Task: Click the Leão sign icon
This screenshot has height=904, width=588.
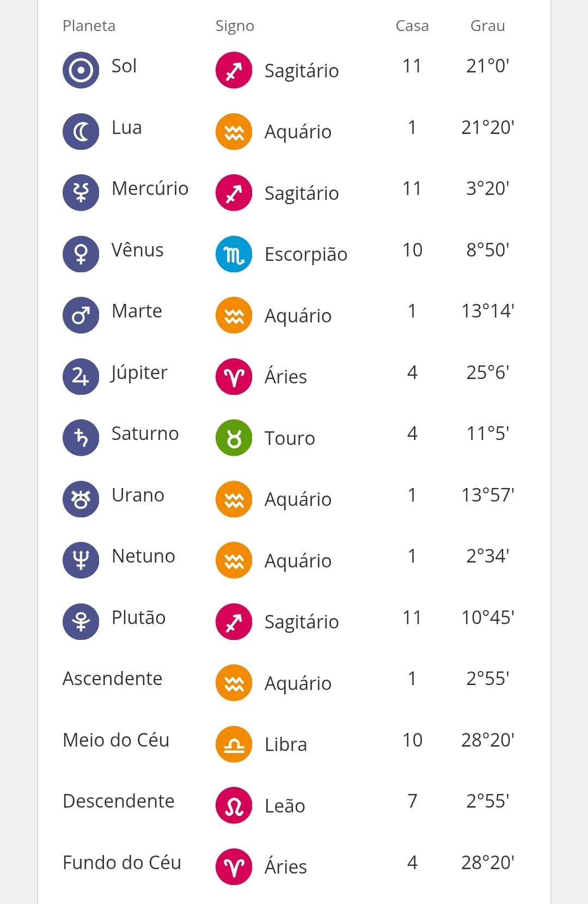Action: 234,805
